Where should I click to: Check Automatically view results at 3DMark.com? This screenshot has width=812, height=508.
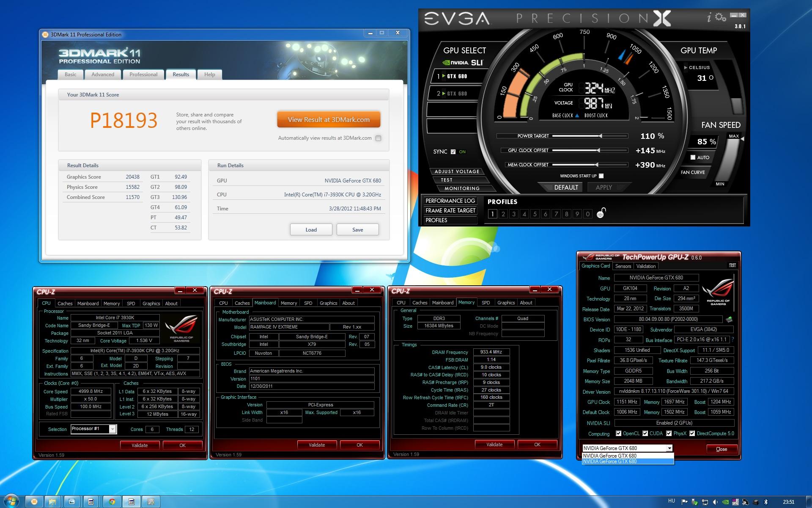coord(378,138)
